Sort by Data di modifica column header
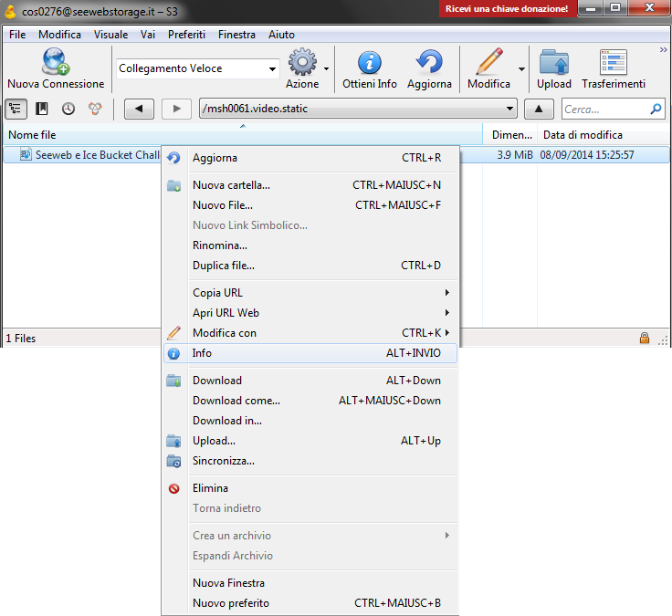672x616 pixels. click(x=604, y=134)
